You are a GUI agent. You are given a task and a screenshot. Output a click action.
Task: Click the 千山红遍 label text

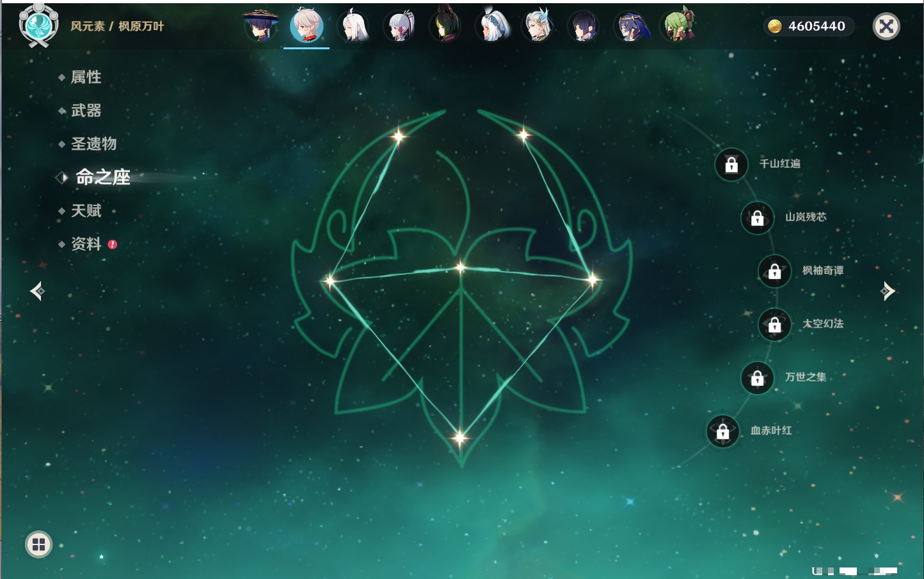[x=780, y=164]
